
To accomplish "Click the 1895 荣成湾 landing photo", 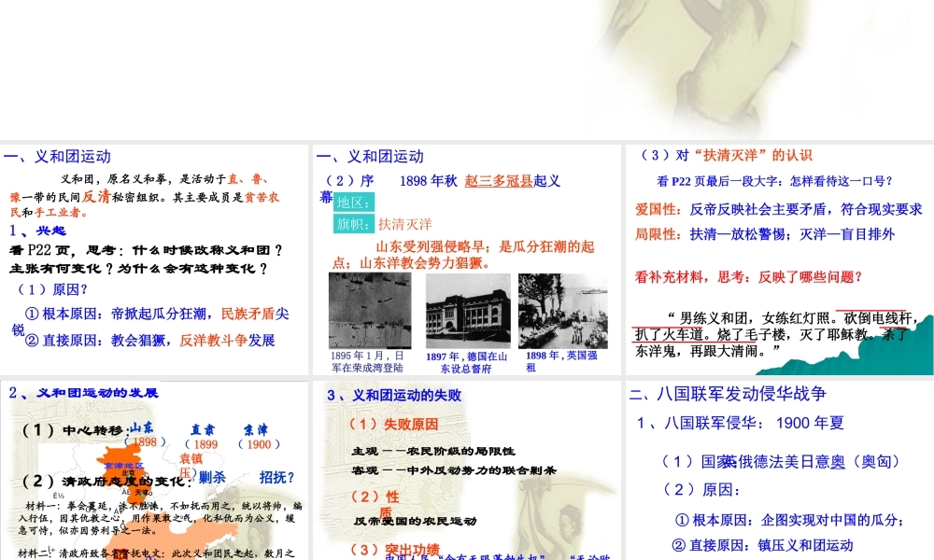I will pos(370,310).
